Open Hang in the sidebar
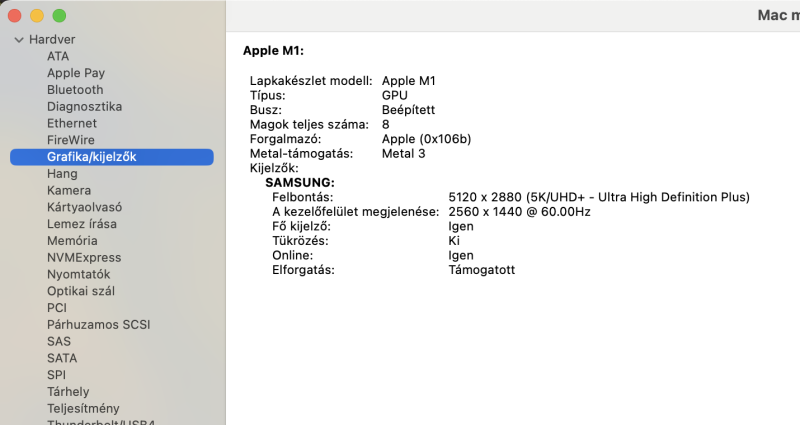800x425 pixels. coord(62,174)
